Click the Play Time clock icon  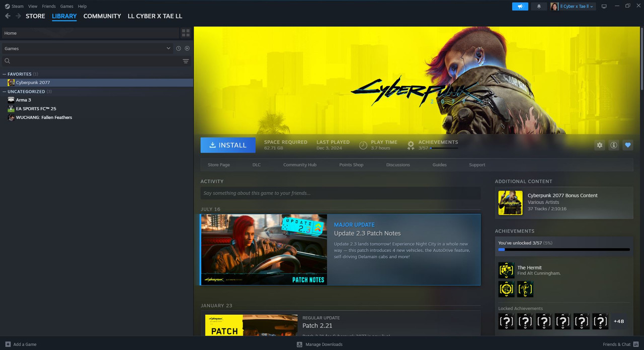[363, 145]
